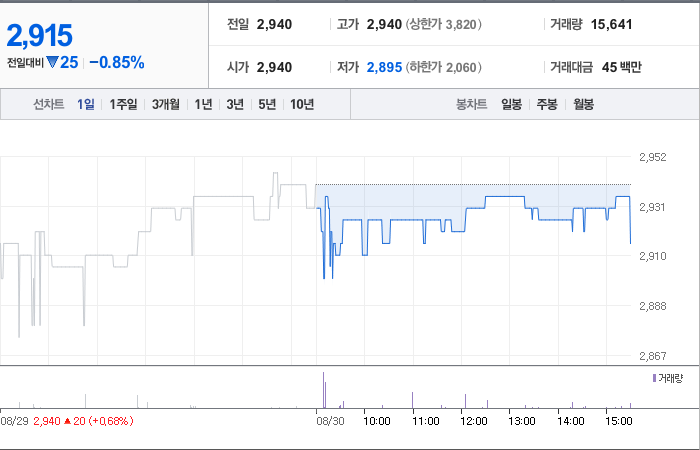Click the 2,910 axis label

(x=653, y=256)
